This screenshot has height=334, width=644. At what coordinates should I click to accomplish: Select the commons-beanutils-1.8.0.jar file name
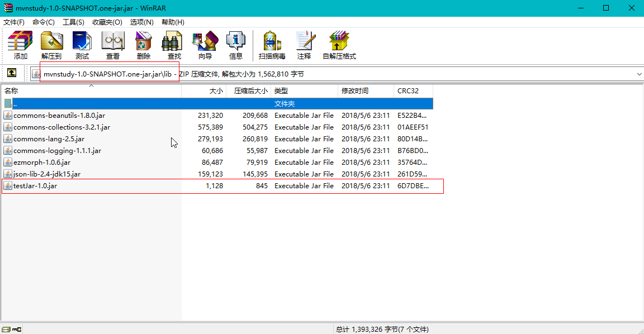pyautogui.click(x=59, y=115)
